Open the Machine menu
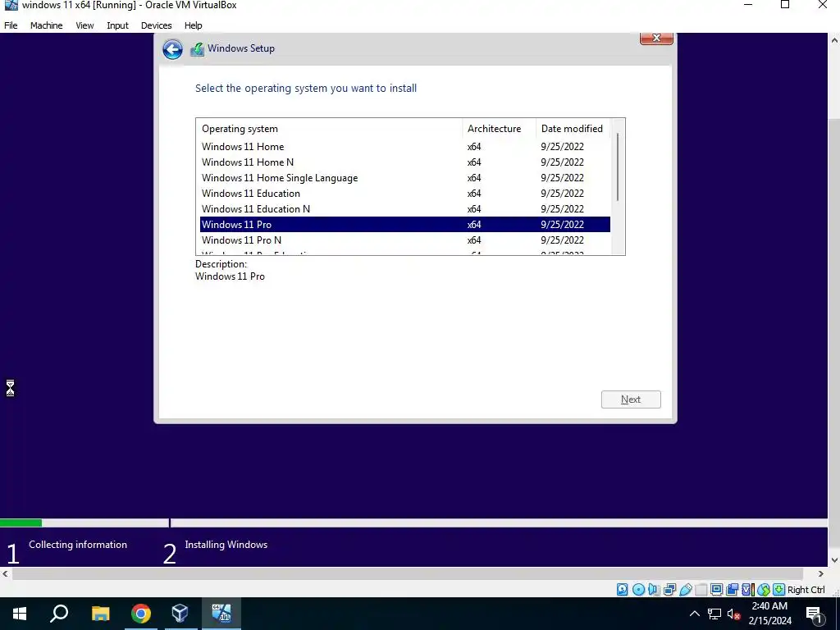Image resolution: width=840 pixels, height=630 pixels. coord(46,25)
